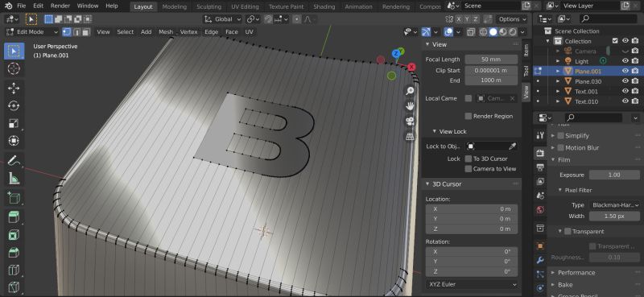Select the Move tool
644x297 pixels.
pos(14,89)
